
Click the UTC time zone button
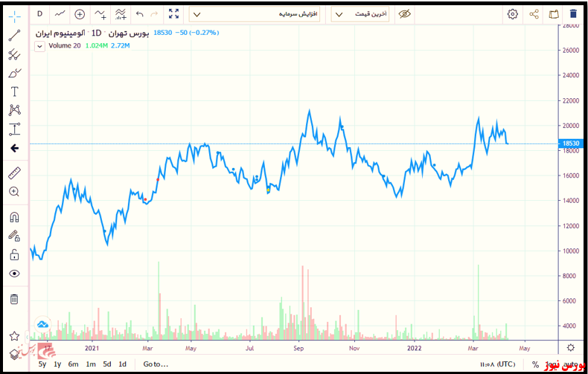coord(497,364)
